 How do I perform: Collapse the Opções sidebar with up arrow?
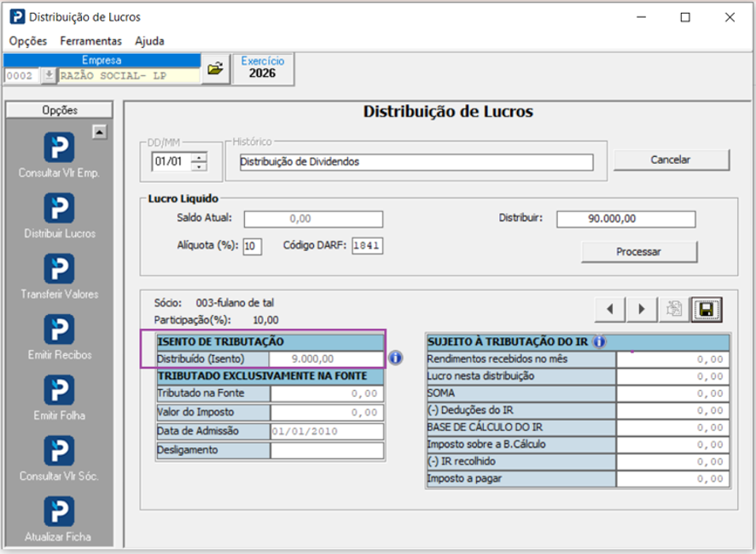[100, 131]
